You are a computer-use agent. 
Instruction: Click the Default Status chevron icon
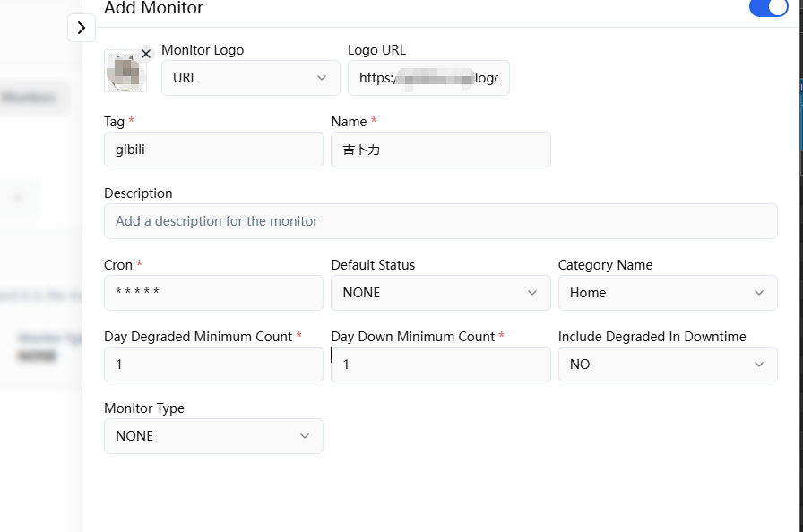(x=532, y=293)
